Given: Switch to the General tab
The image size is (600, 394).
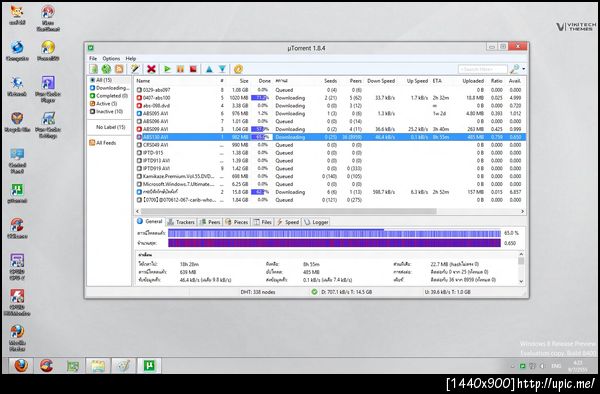Looking at the screenshot, I should 150,221.
